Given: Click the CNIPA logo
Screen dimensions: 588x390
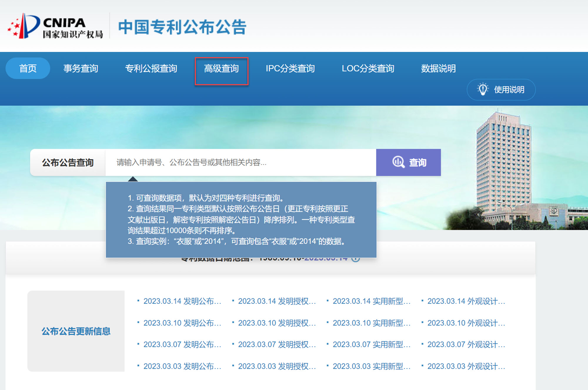Looking at the screenshot, I should pyautogui.click(x=55, y=26).
